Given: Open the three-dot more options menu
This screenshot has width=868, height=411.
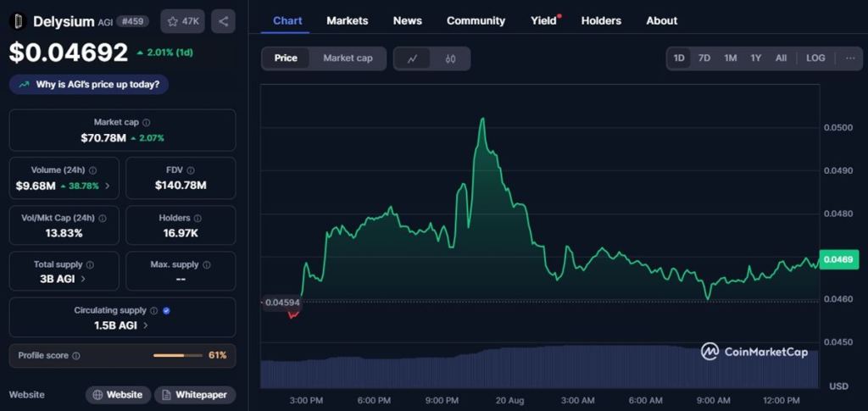Looking at the screenshot, I should [x=850, y=58].
